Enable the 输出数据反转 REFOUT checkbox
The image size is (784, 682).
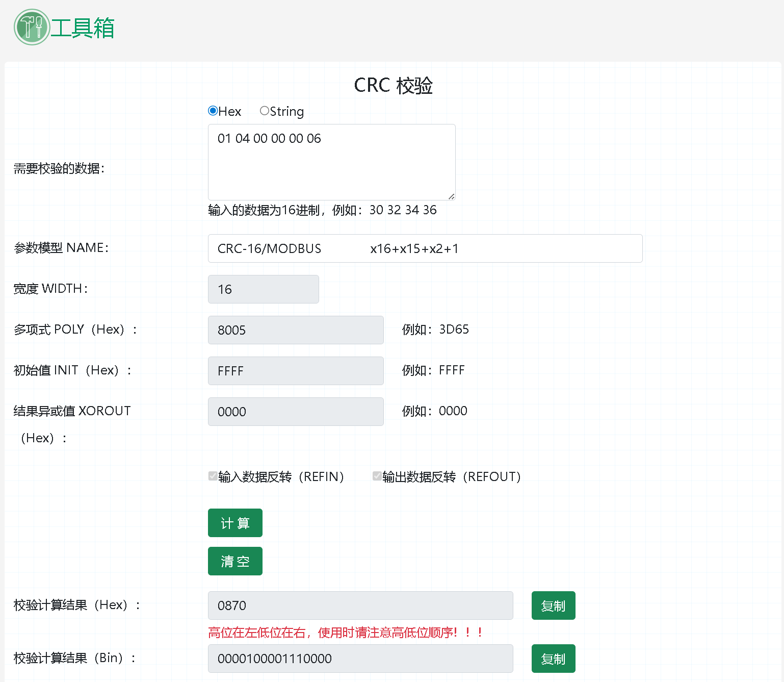tap(377, 476)
